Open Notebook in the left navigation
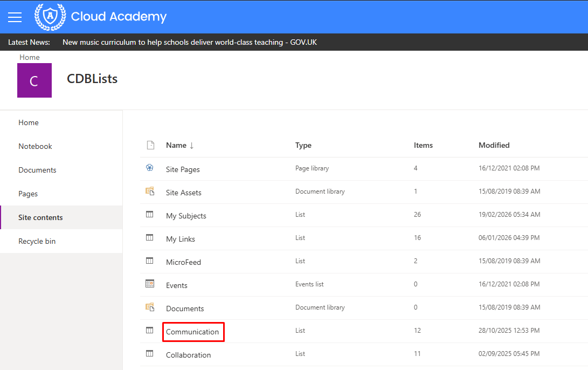The height and width of the screenshot is (370, 588). click(35, 146)
